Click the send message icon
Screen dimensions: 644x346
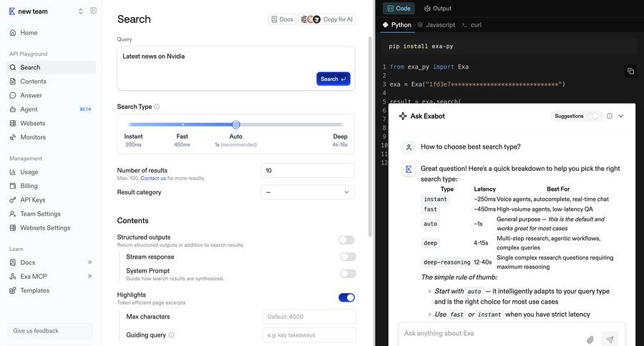(x=610, y=339)
